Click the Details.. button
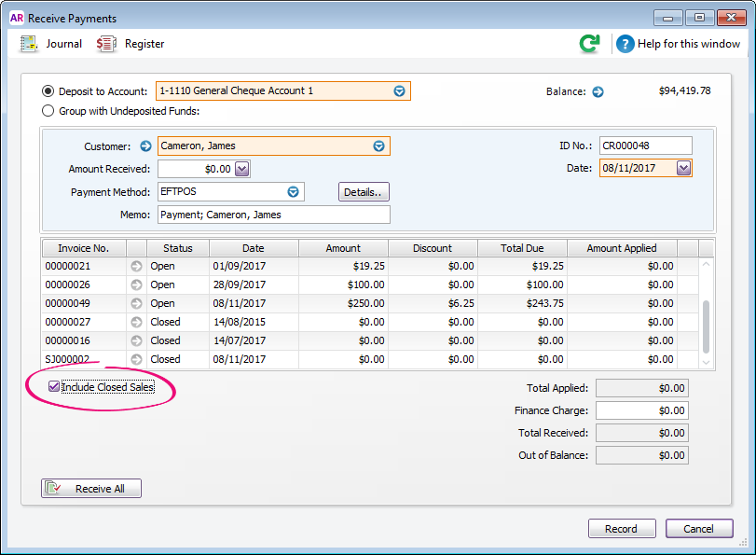 pyautogui.click(x=363, y=191)
